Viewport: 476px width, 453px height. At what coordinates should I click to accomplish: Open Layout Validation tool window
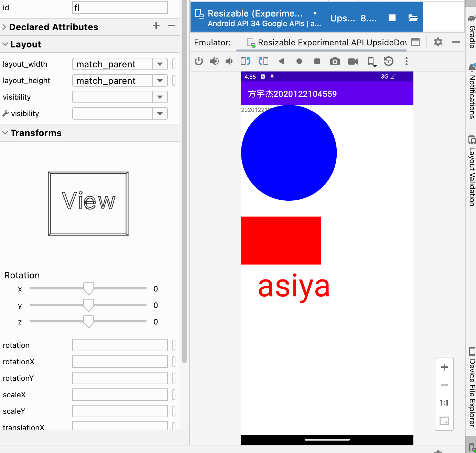point(472,171)
